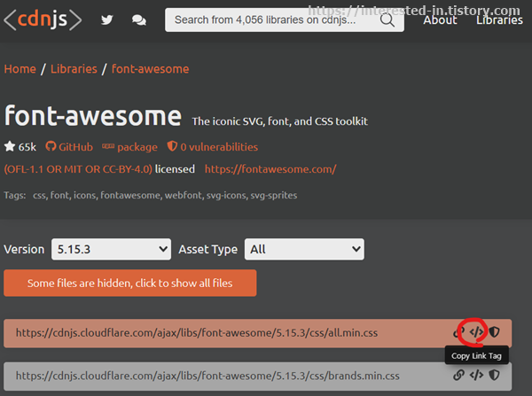Copy URL icon for brands.min.css
This screenshot has height=396, width=532.
(458, 375)
